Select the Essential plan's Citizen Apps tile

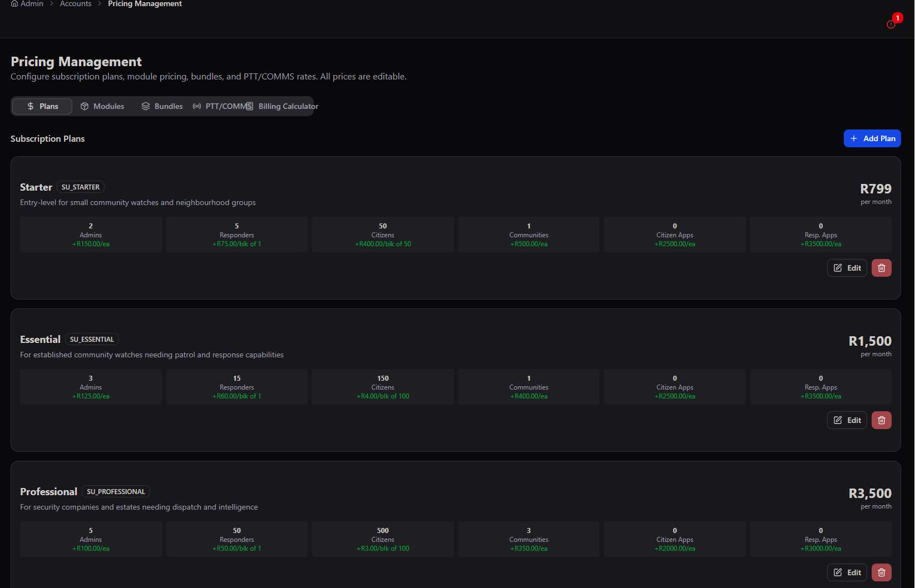(675, 387)
